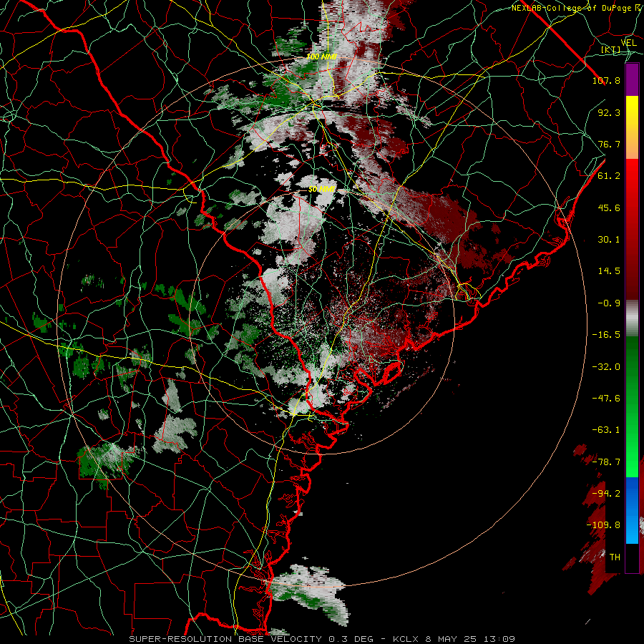Click the TH threshold label
644x644 pixels.
pyautogui.click(x=615, y=557)
